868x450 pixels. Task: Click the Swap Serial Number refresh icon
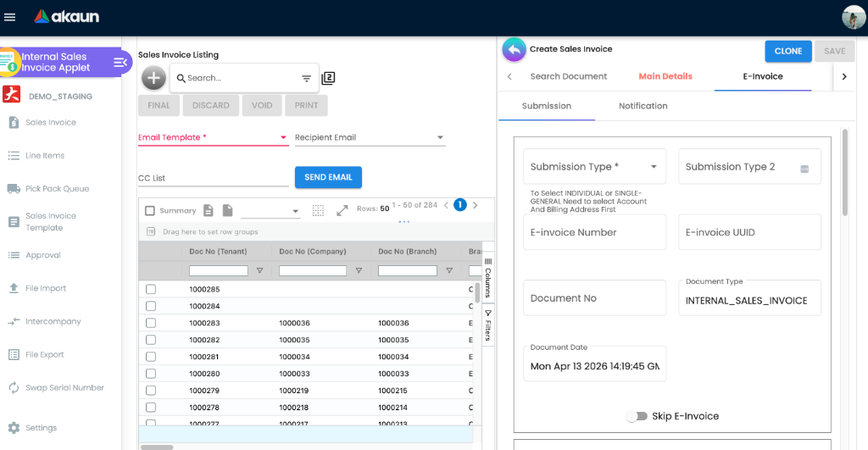[x=14, y=388]
